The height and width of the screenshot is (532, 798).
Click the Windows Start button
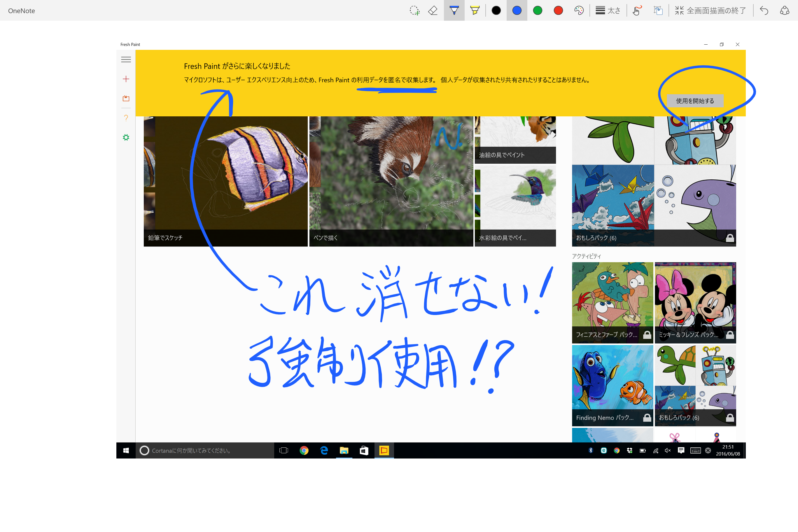126,450
